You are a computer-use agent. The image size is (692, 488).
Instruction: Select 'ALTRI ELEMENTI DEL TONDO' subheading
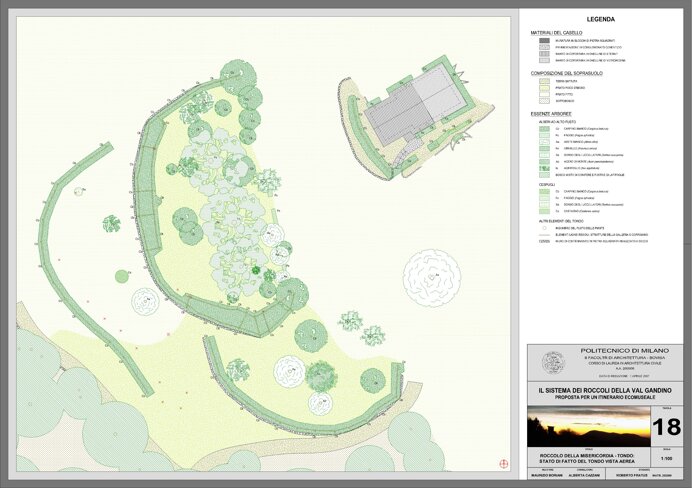pyautogui.click(x=561, y=221)
